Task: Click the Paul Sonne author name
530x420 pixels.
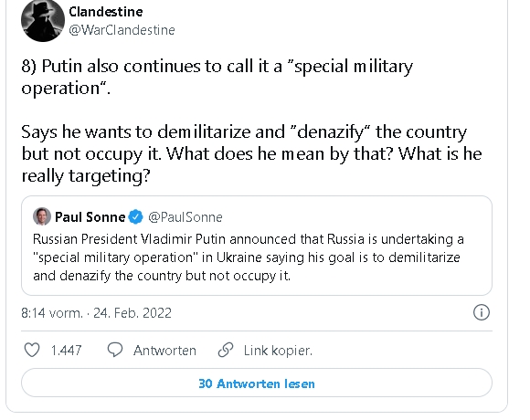Action: 90,217
